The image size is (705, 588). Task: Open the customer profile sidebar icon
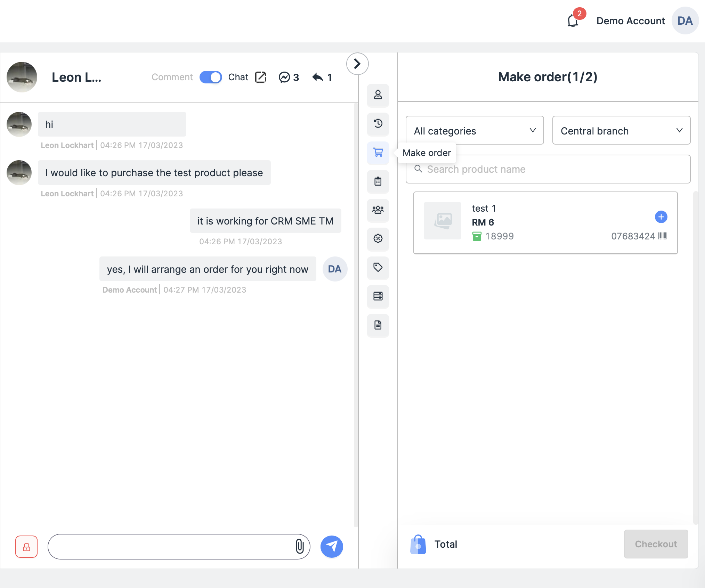378,95
